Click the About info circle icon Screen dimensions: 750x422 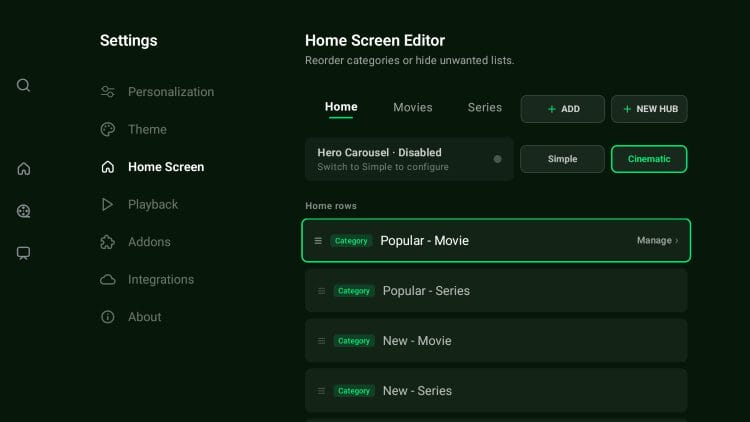click(108, 317)
